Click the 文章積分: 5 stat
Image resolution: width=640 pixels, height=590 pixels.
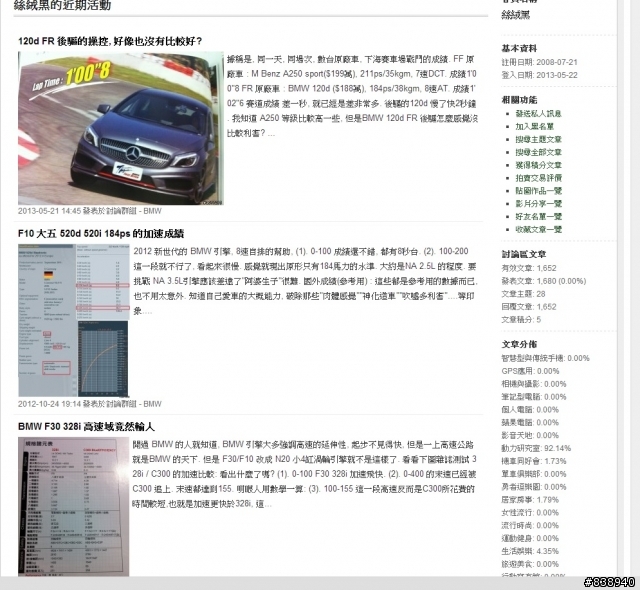click(521, 319)
